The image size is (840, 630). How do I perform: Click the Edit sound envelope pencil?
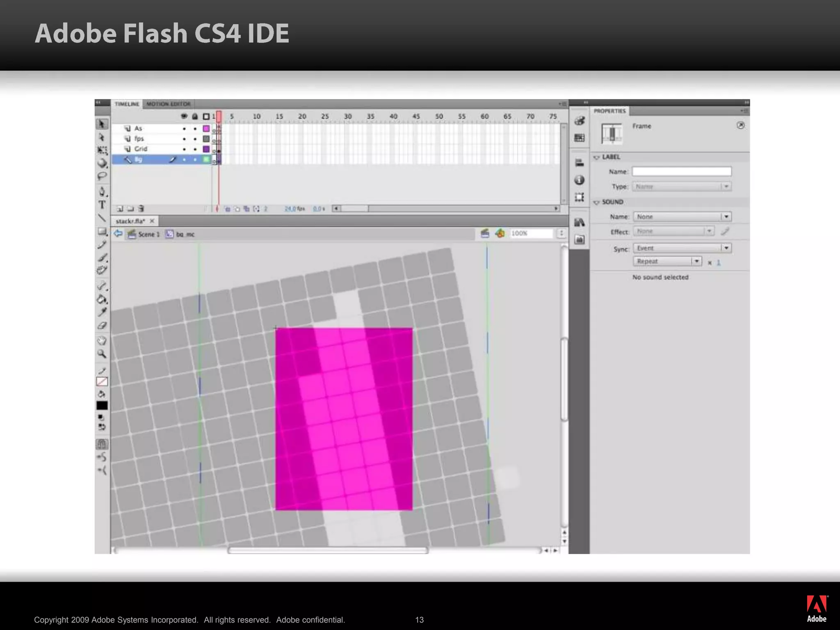coord(725,232)
